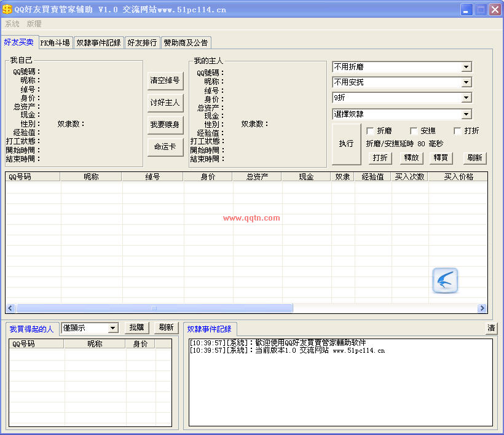Click the 执行 execute button

347,144
